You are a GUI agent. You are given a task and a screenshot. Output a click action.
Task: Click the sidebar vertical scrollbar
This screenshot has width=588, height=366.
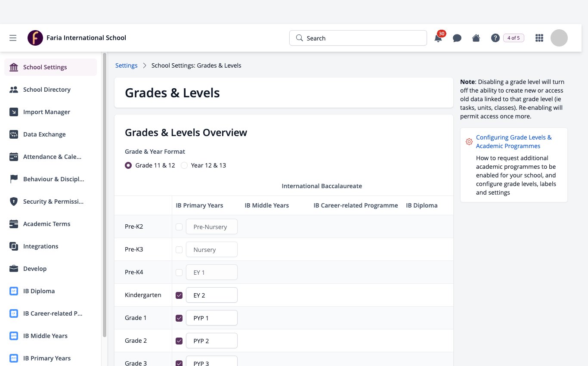click(x=104, y=195)
